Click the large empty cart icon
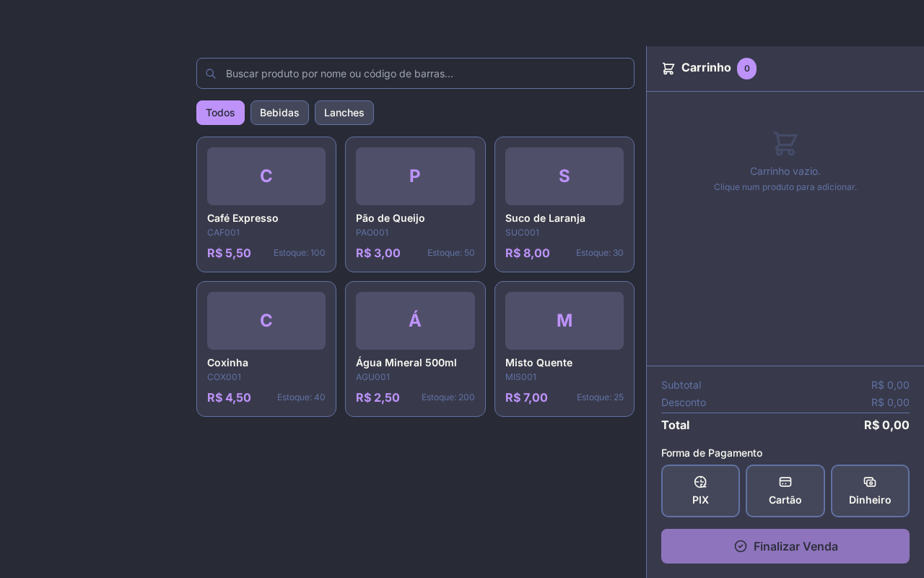Viewport: 924px width, 578px height. pyautogui.click(x=785, y=143)
